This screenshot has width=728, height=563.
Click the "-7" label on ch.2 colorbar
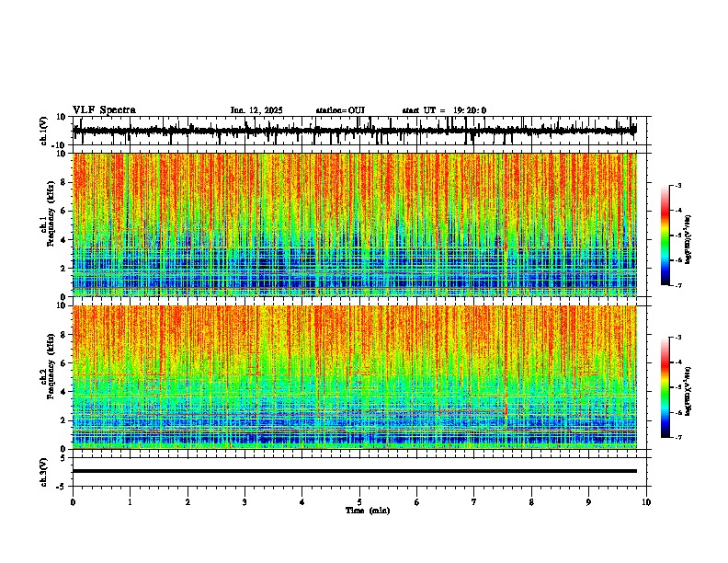point(677,437)
